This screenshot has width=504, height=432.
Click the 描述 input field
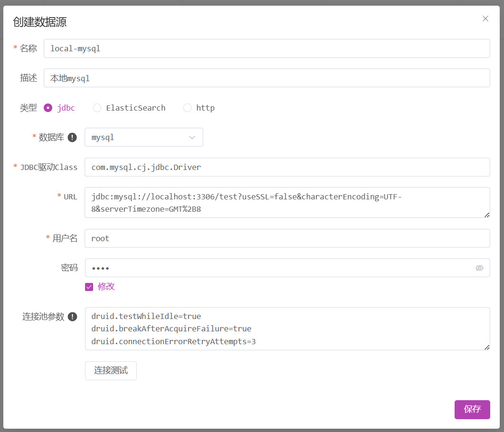pyautogui.click(x=267, y=78)
